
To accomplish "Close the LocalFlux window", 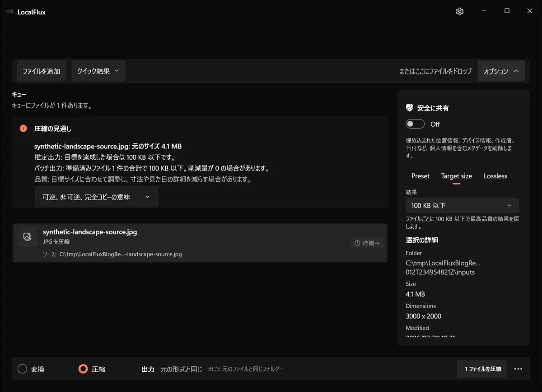I will point(530,11).
